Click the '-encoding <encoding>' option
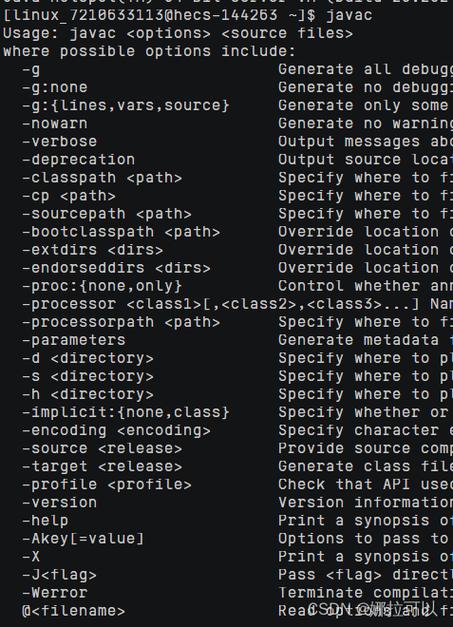The image size is (453, 627). pyautogui.click(x=116, y=430)
